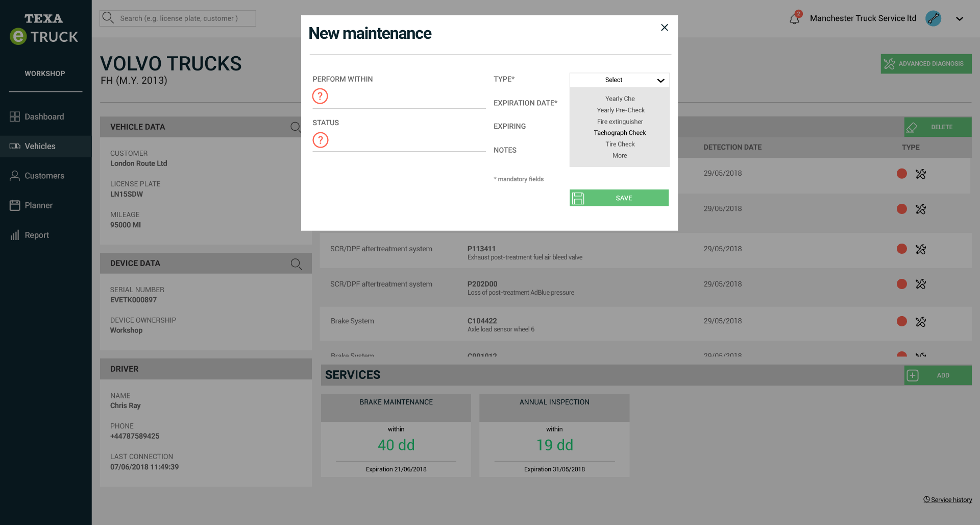Click the DETECTION DATE column header
The height and width of the screenshot is (525, 980).
pyautogui.click(x=732, y=147)
